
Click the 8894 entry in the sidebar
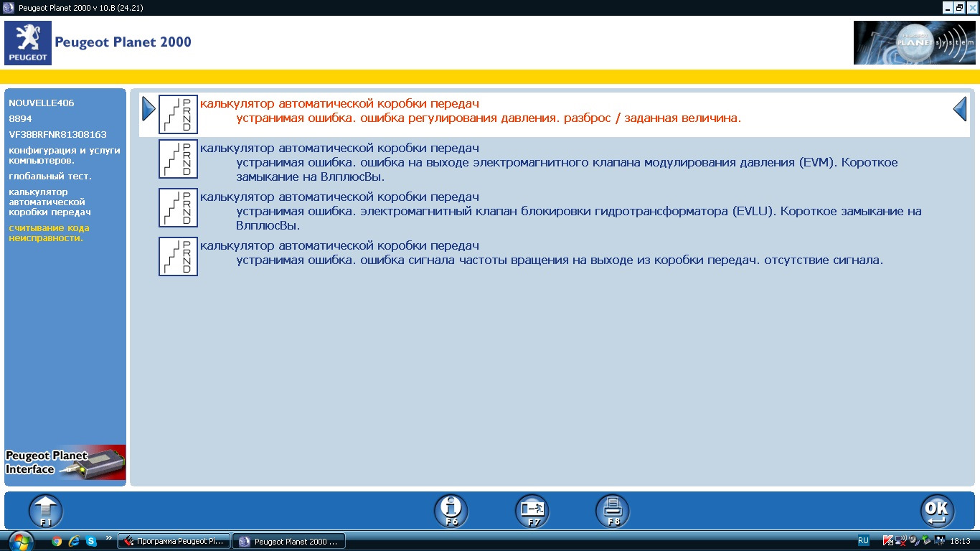pos(20,118)
